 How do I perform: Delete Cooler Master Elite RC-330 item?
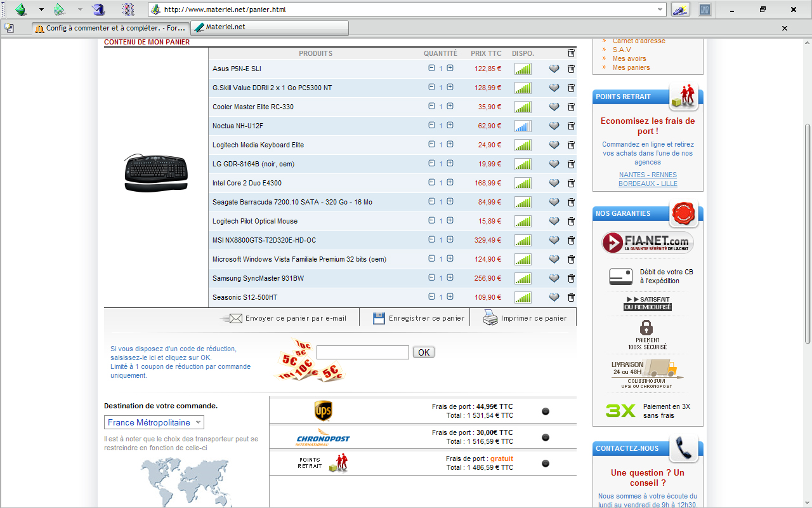point(571,107)
